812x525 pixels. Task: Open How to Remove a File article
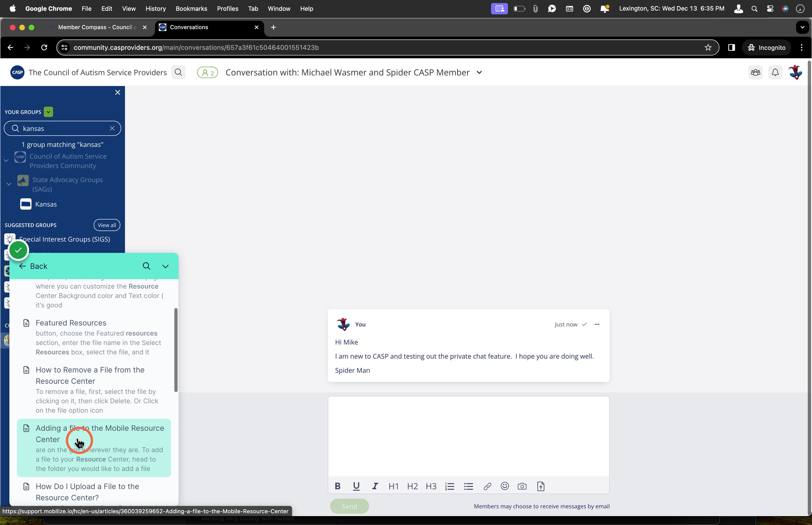pyautogui.click(x=94, y=390)
